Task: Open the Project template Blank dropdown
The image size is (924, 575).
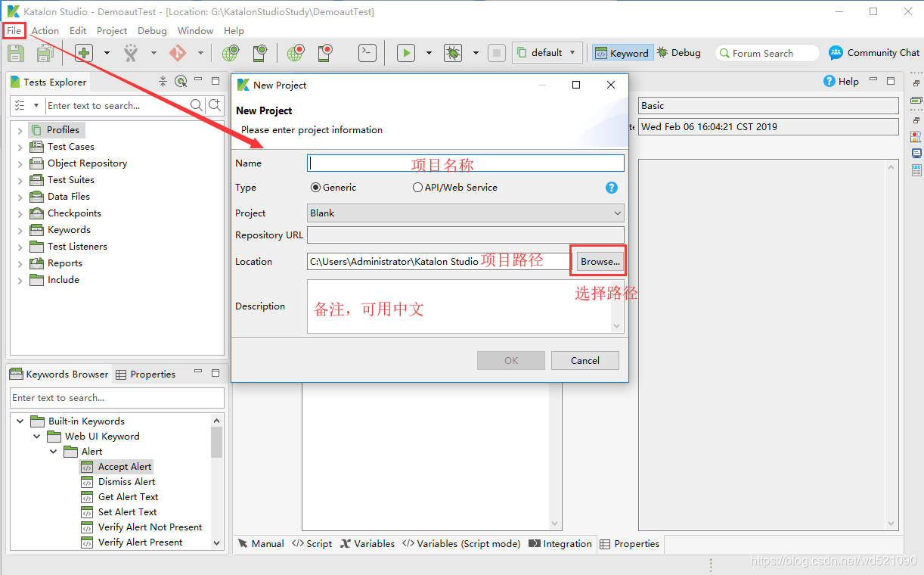Action: point(466,213)
